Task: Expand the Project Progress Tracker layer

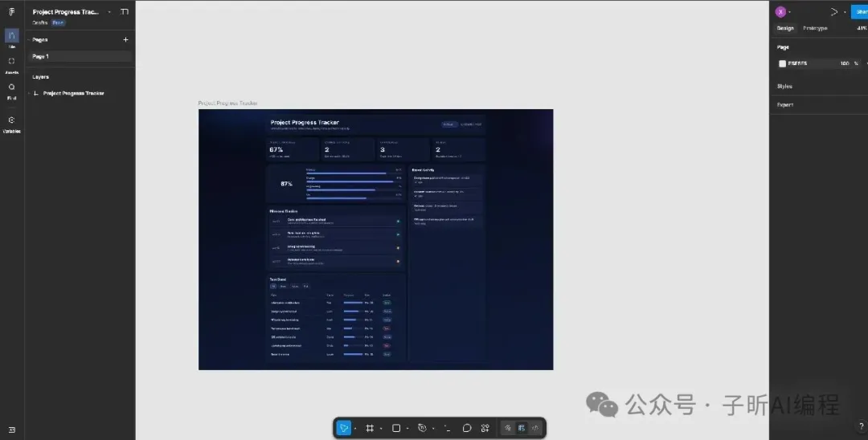Action: [x=29, y=93]
